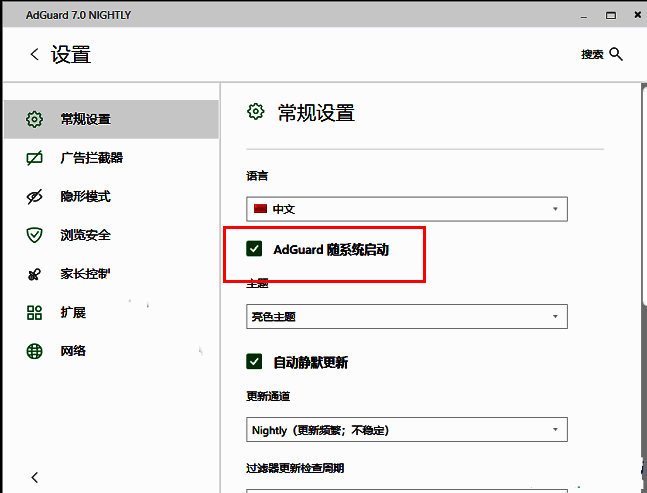This screenshot has height=493, width=647.
Task: Open the 更新通道 Nightly dropdown
Action: pos(407,430)
